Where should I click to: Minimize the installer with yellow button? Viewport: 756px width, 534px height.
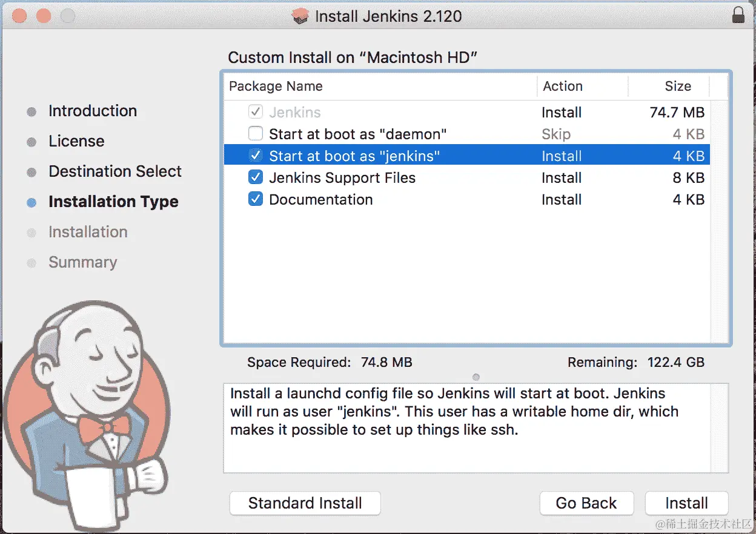[43, 16]
